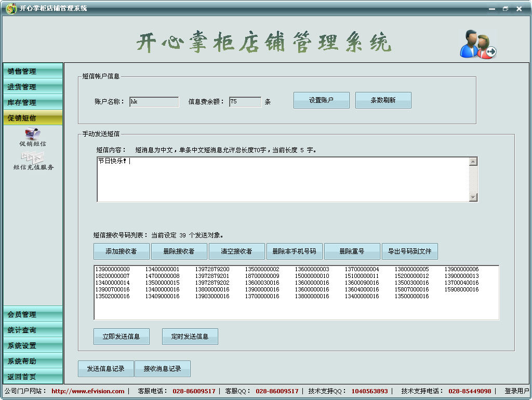The image size is (532, 400).
Task: Select the 促销短信 menu section
Action: pyautogui.click(x=33, y=118)
